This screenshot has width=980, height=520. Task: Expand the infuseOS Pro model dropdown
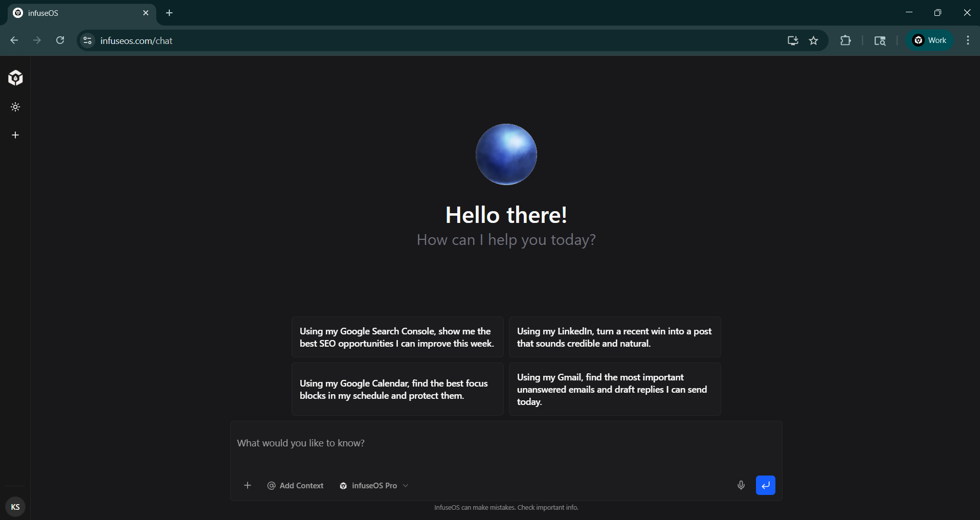coord(374,485)
